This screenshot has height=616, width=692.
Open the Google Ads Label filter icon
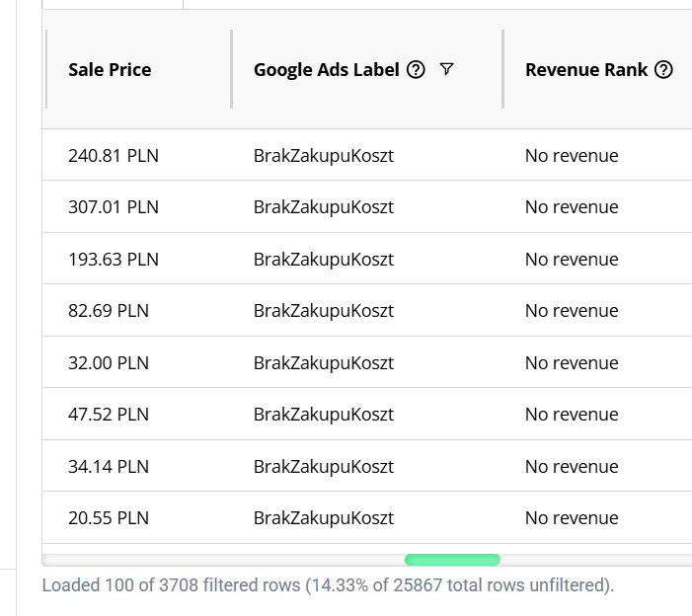[447, 69]
